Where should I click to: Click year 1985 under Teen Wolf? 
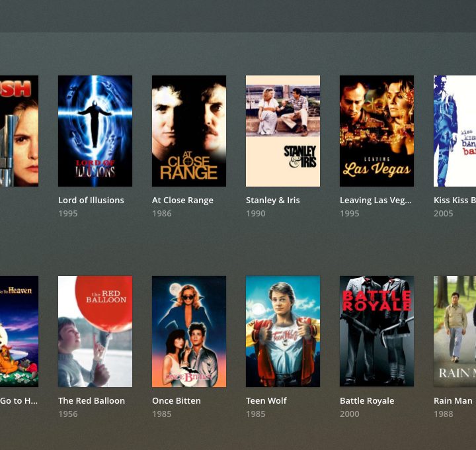(256, 414)
